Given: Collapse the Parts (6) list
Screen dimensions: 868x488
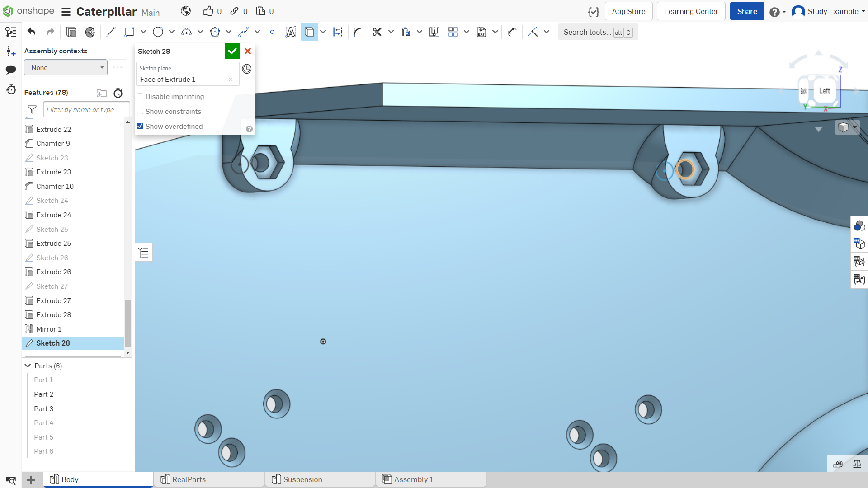Looking at the screenshot, I should 28,366.
